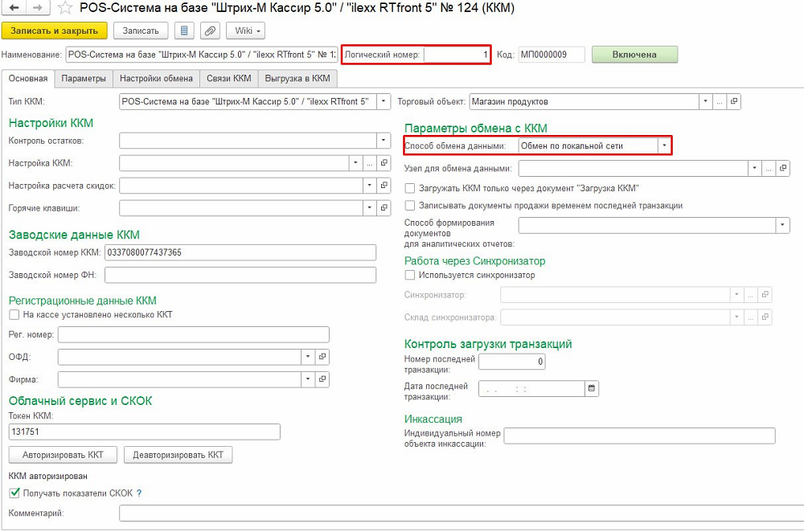Screen dimensions: 804x532
Task: Click into the Заводской номер ФН field
Action: coord(240,276)
